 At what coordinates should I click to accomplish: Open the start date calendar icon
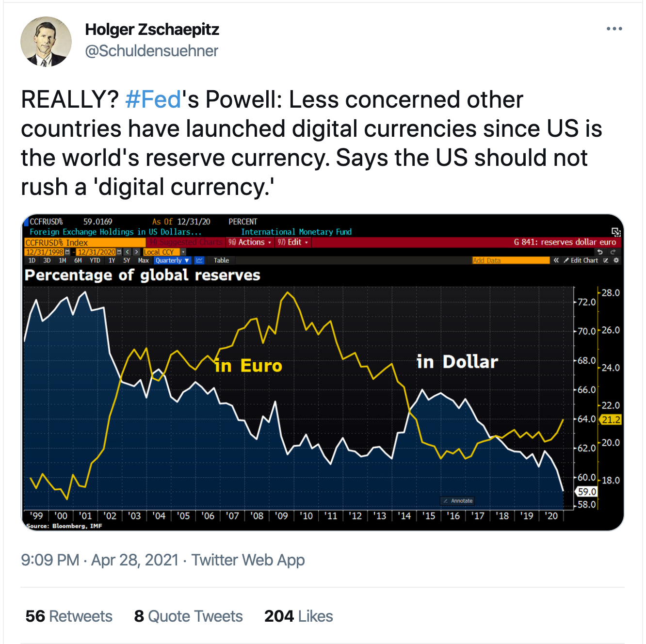coord(67,252)
